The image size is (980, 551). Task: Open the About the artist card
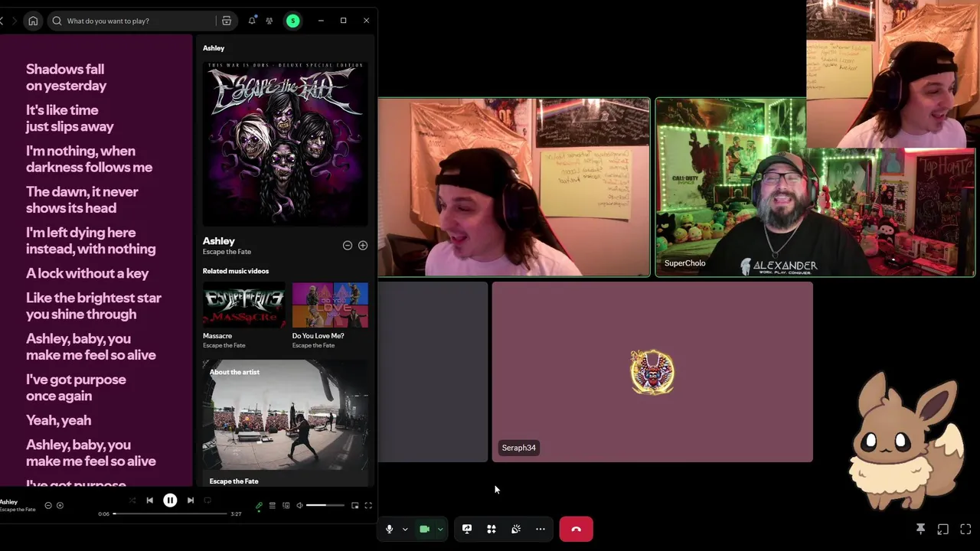point(285,423)
